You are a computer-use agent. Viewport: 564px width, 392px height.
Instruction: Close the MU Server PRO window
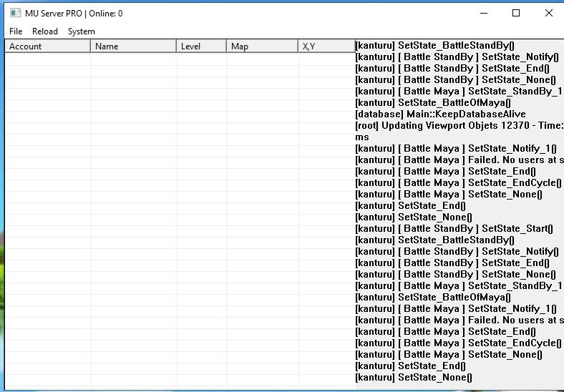tap(548, 13)
